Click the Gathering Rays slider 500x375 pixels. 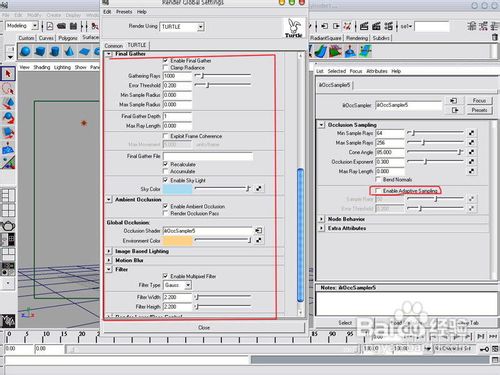[x=223, y=76]
